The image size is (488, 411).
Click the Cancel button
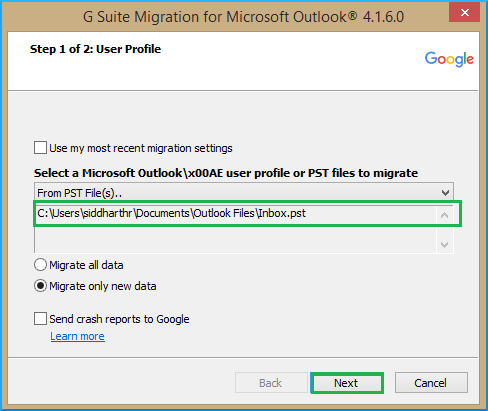431,383
